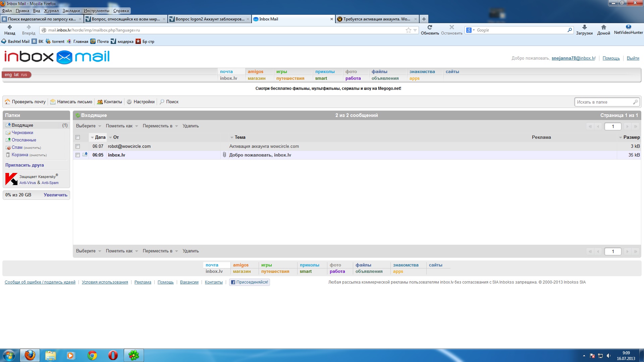Viewport: 644px width, 362px height.
Task: Click the Увеличить storage link
Action: (x=55, y=195)
